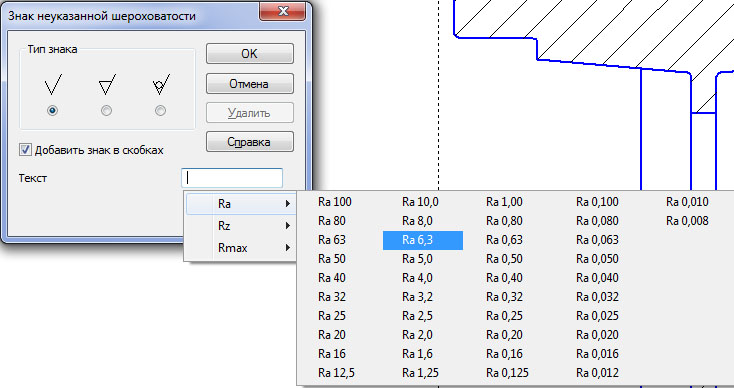Pick Ra 0,080 value

597,221
